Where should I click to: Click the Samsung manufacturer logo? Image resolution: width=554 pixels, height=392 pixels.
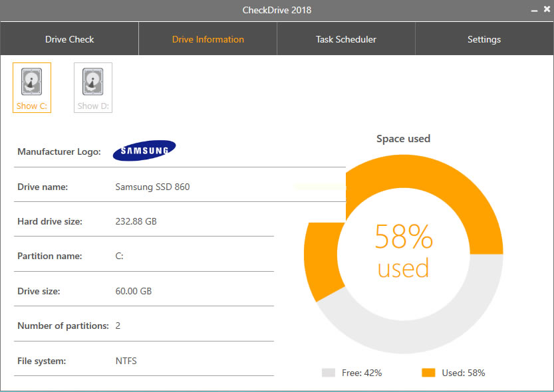[x=144, y=151]
